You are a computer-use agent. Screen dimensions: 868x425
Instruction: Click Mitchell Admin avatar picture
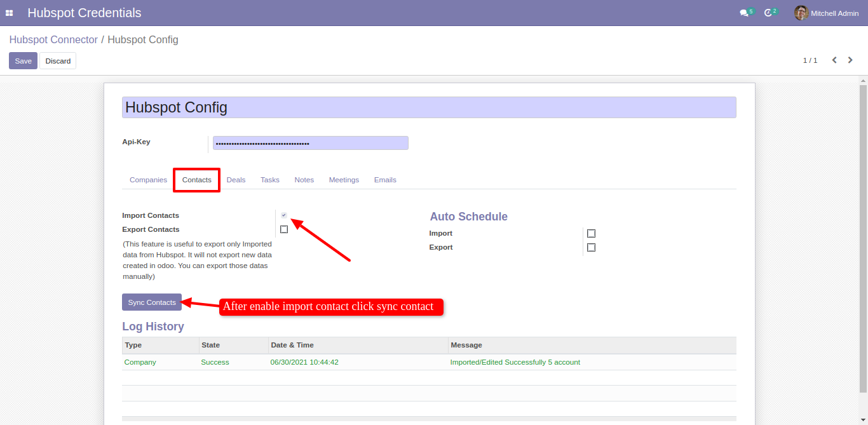pyautogui.click(x=801, y=13)
